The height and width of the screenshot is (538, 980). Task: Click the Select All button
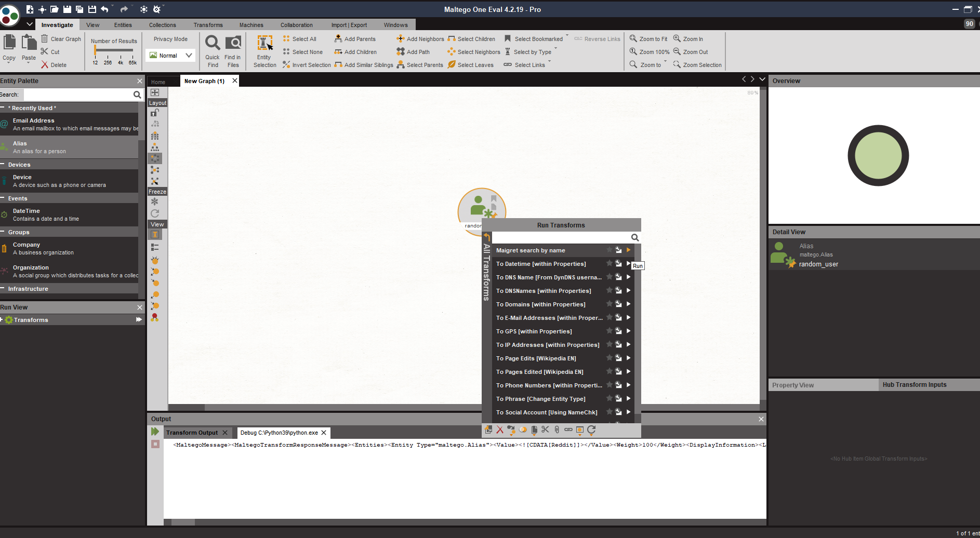300,39
